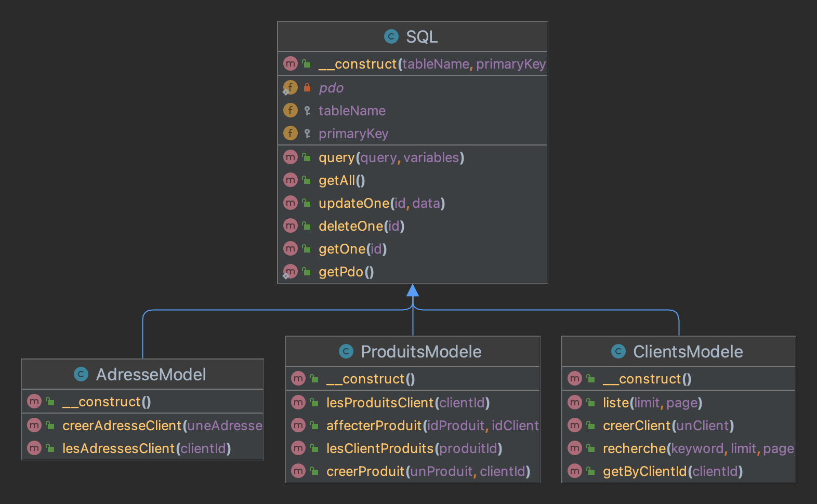Image resolution: width=817 pixels, height=504 pixels.
Task: Select the updateOne(id, data) method
Action: (381, 203)
